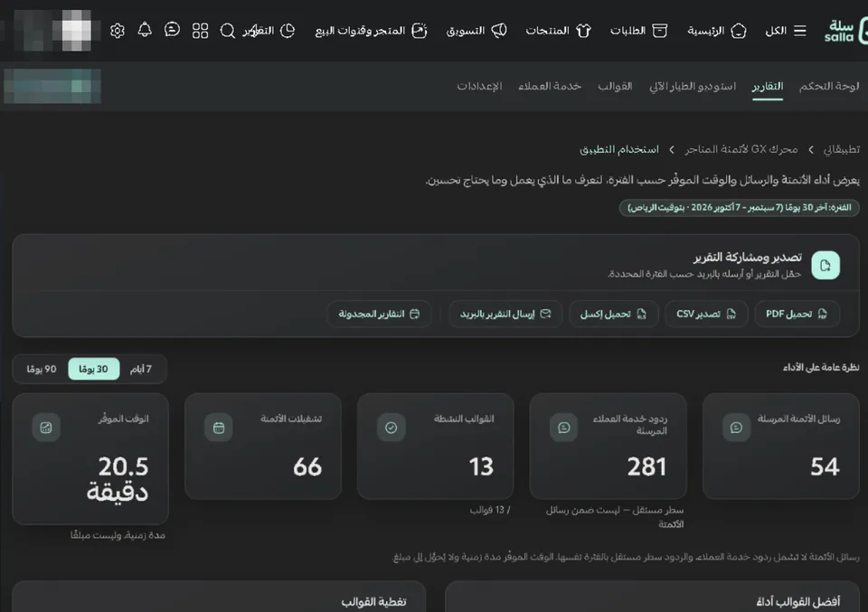This screenshot has width=868, height=612.
Task: Open the apps grid icon
Action: pos(200,31)
